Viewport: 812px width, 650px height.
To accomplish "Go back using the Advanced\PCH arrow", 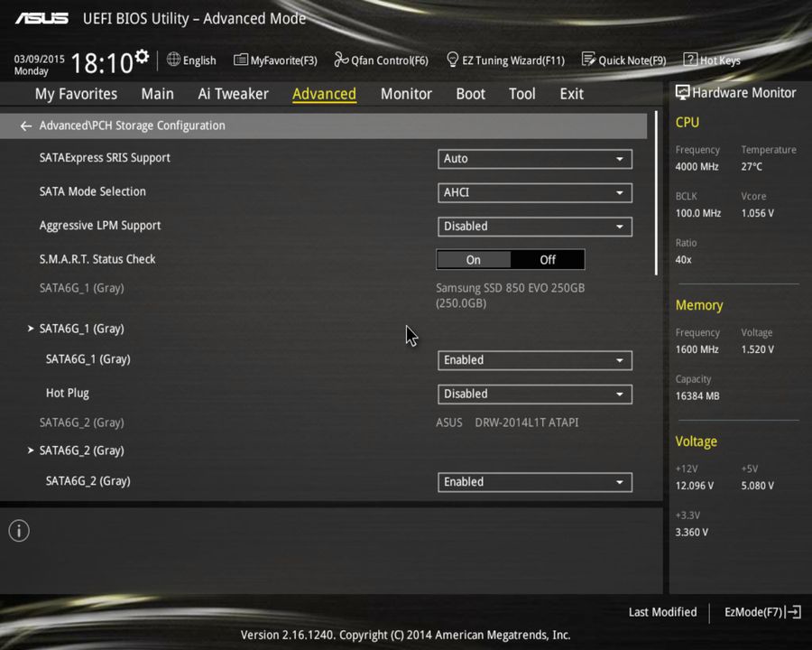I will 25,125.
